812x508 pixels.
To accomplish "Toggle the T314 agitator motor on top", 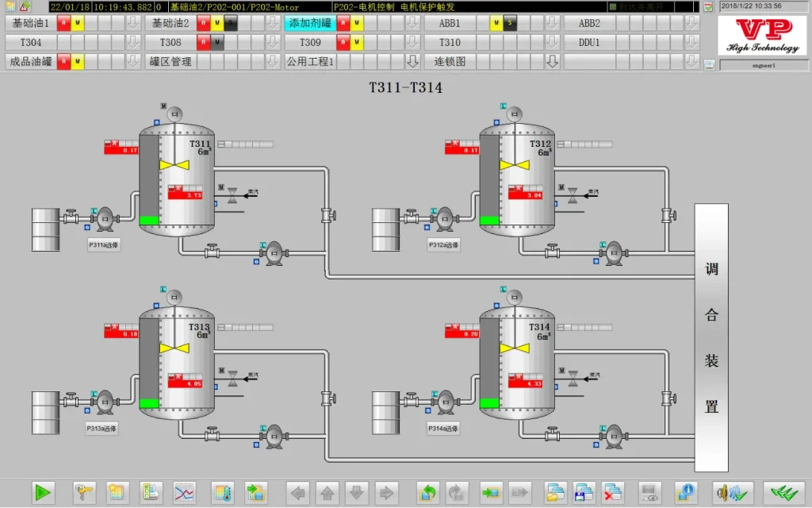I will [x=515, y=297].
